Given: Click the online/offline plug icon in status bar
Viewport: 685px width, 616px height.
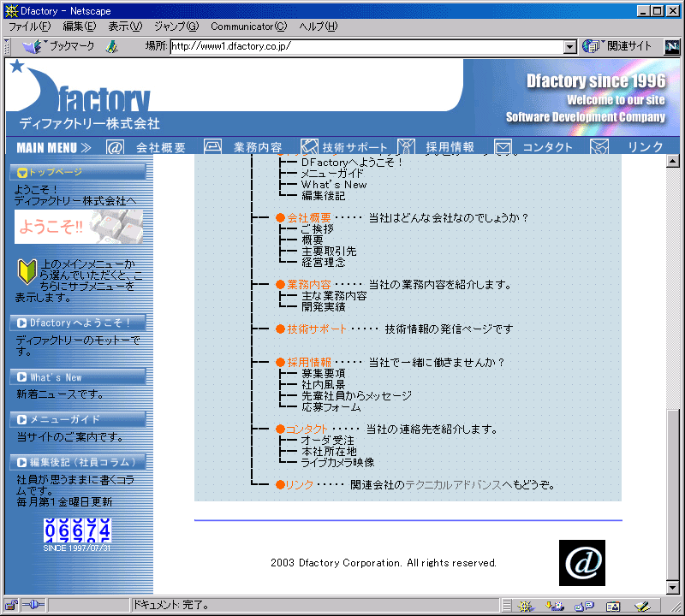Looking at the screenshot, I should click(x=33, y=605).
